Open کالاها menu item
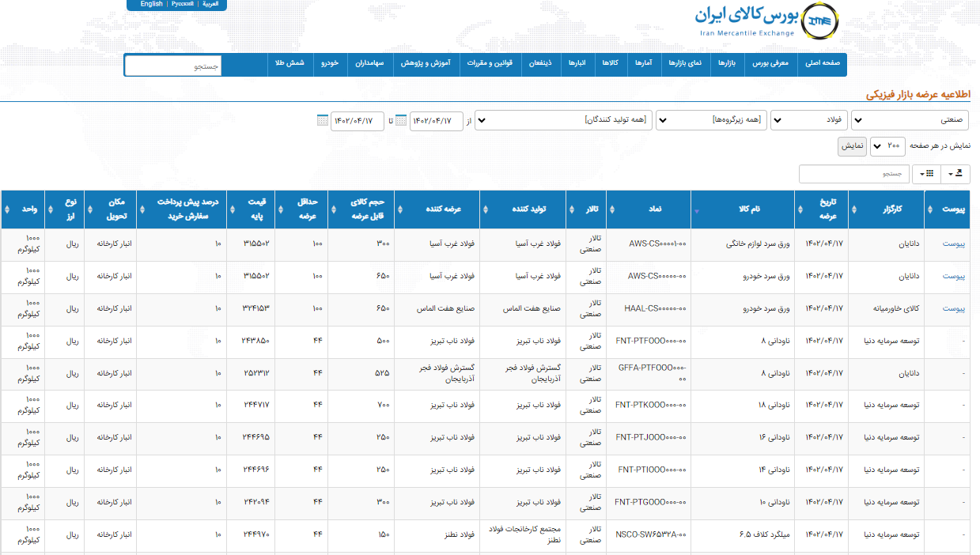 point(610,62)
